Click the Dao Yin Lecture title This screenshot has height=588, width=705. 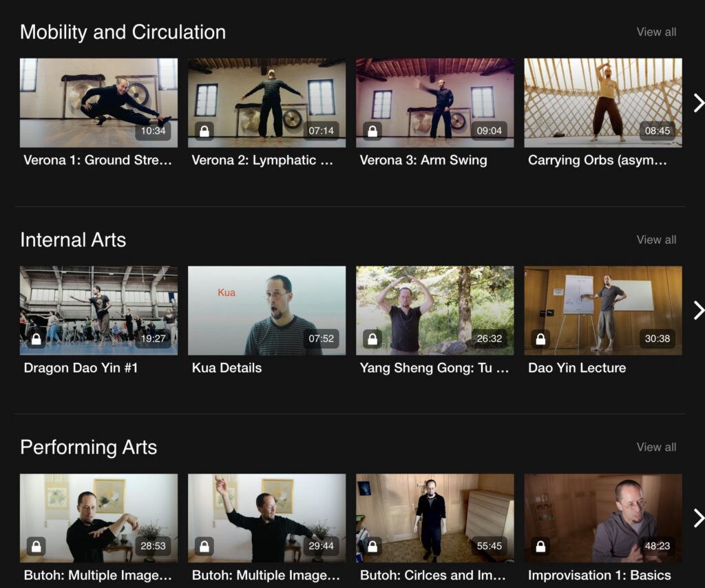[576, 368]
